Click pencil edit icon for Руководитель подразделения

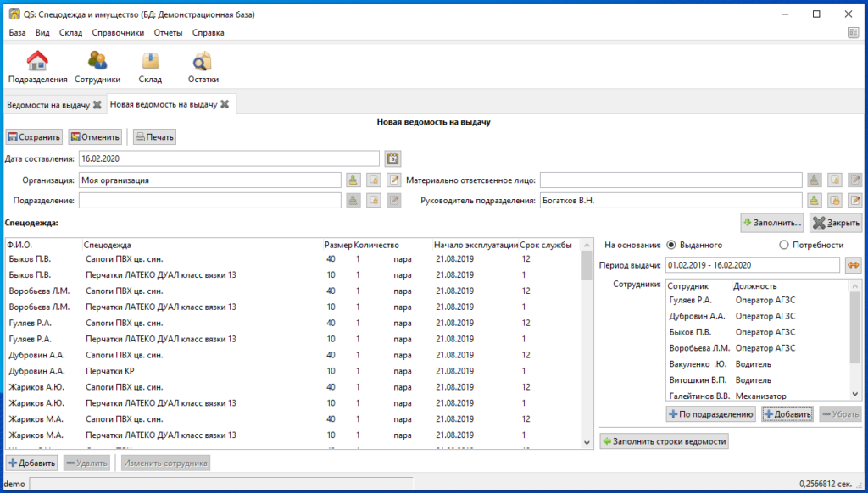pyautogui.click(x=855, y=200)
